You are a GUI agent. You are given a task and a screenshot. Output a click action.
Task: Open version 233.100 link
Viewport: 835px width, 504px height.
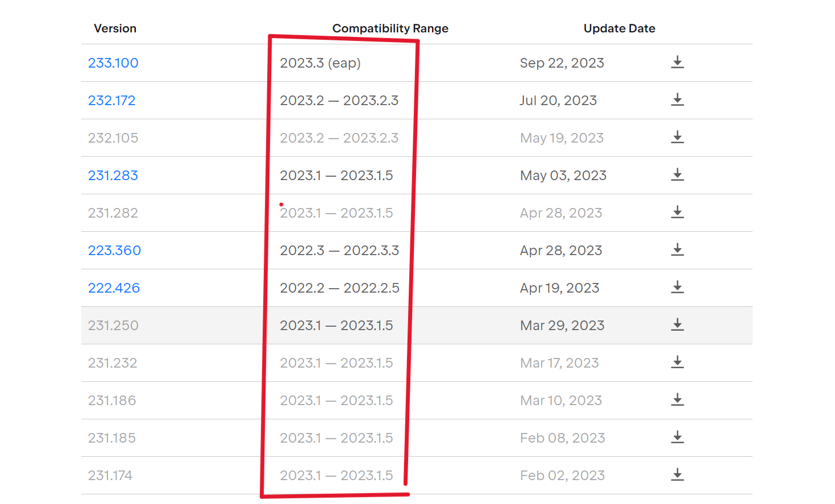tap(113, 63)
